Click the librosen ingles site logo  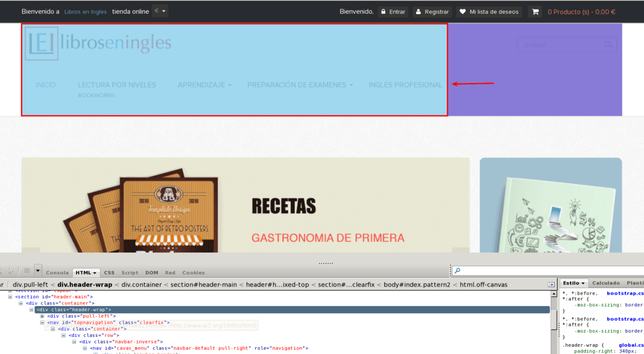(x=98, y=43)
